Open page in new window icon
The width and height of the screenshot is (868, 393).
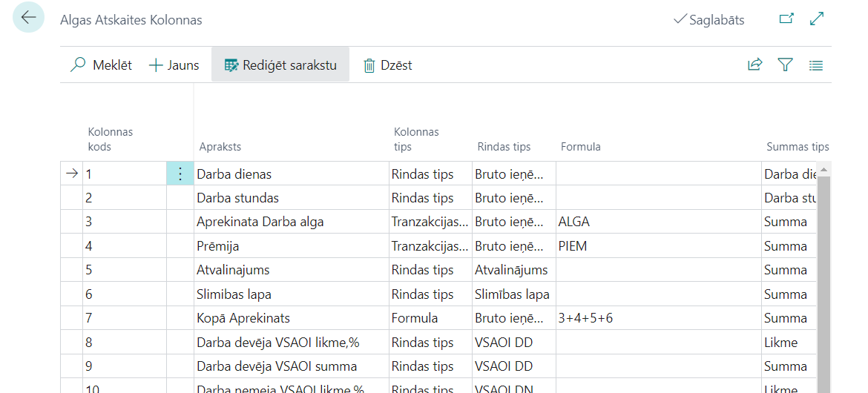786,19
